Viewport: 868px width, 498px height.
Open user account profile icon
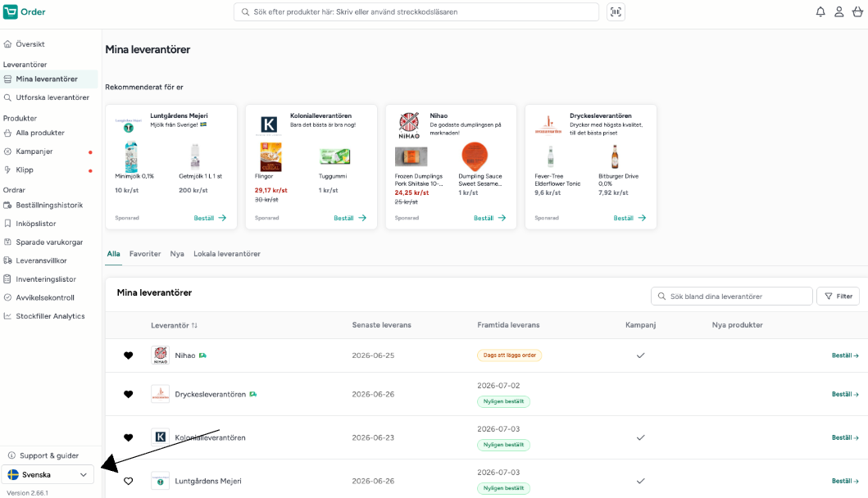coord(838,11)
